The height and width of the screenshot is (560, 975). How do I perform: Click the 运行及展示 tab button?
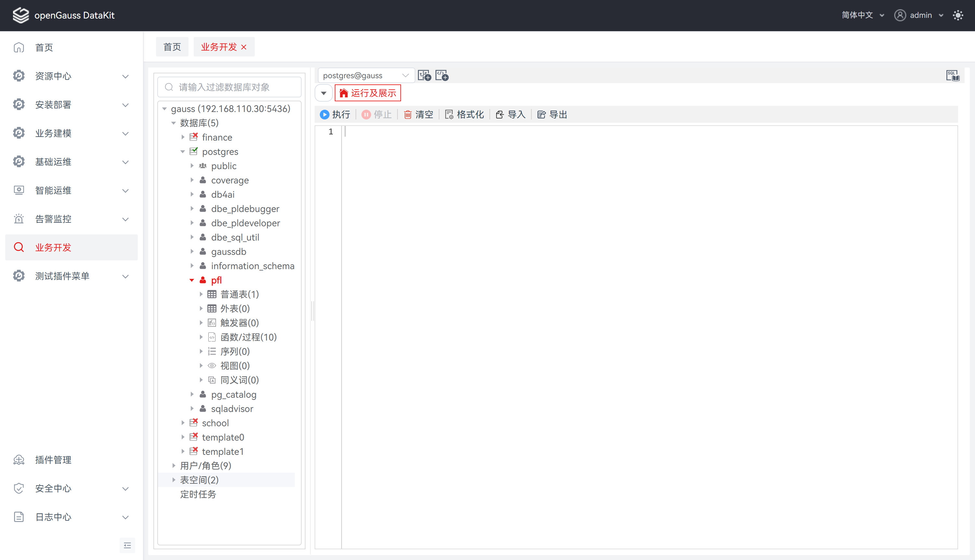coord(368,93)
